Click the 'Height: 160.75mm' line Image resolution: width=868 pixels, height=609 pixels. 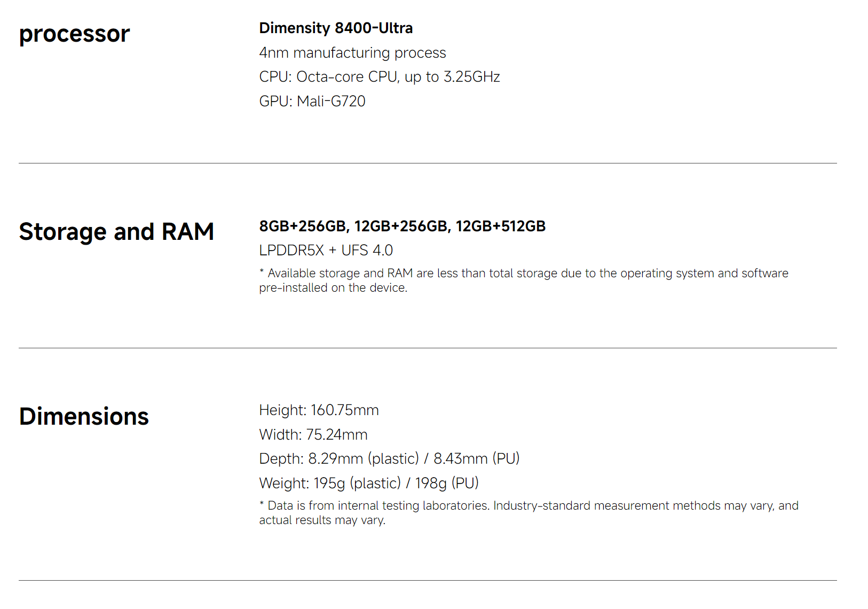click(x=319, y=410)
